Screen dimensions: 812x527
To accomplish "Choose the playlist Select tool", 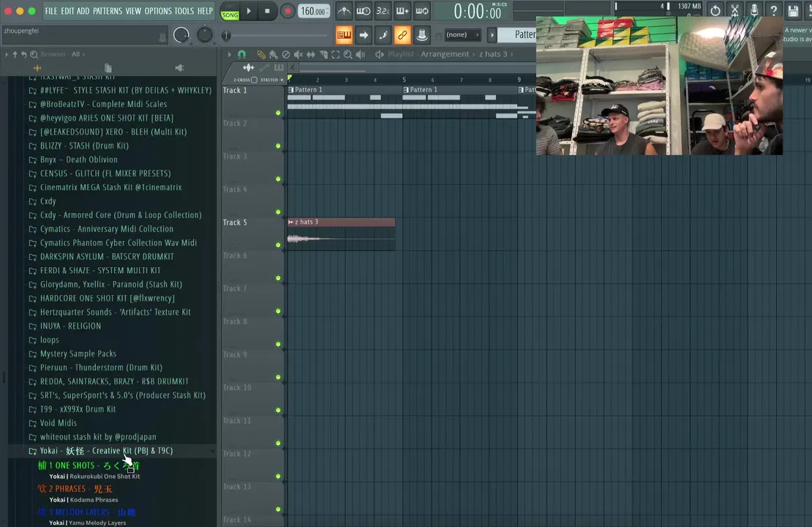I will coord(336,54).
